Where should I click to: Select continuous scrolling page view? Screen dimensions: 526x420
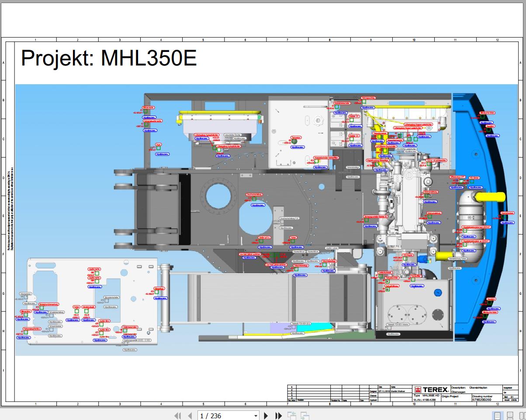point(510,416)
